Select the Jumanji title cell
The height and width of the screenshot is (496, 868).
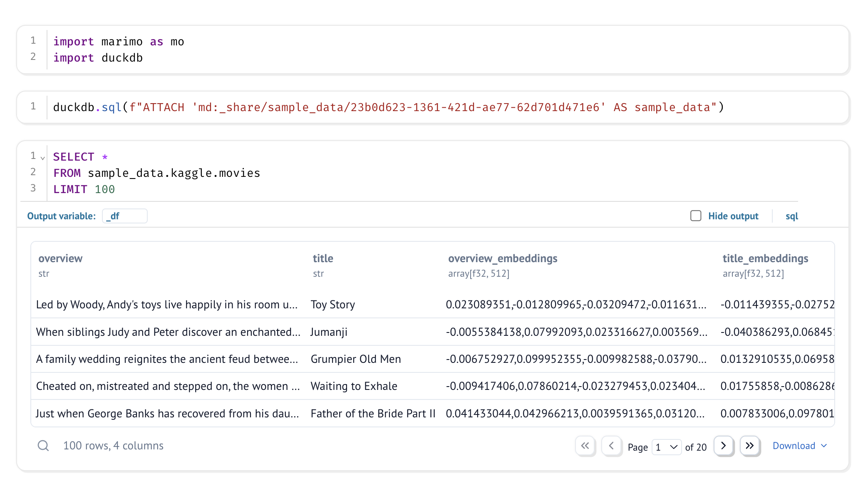[x=329, y=332]
